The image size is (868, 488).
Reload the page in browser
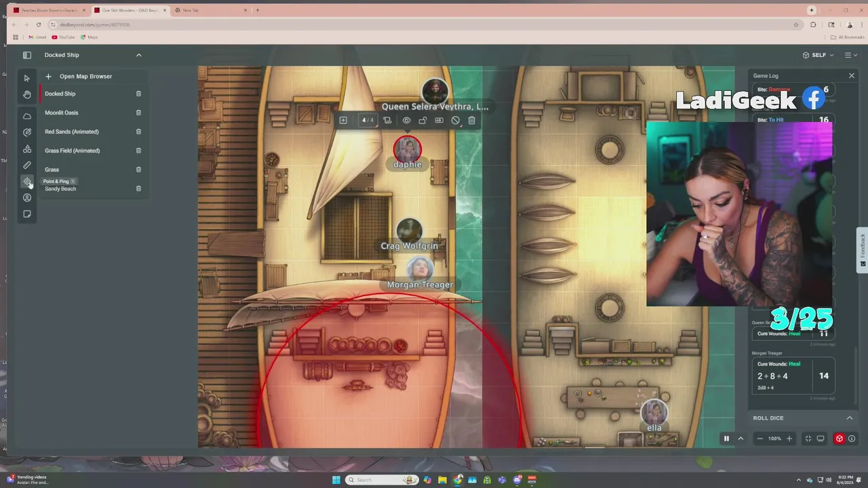pos(39,24)
